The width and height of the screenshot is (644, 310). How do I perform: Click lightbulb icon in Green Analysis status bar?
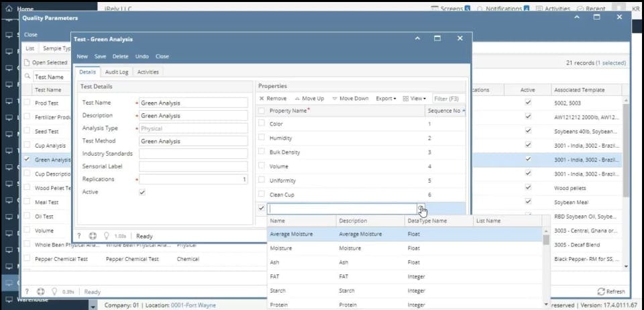pos(107,236)
